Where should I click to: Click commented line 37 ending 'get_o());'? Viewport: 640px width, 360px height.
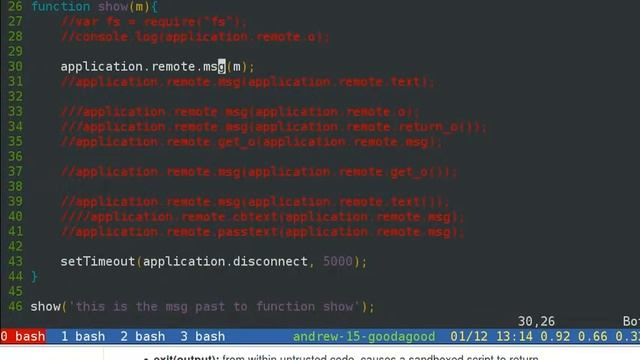pos(259,171)
